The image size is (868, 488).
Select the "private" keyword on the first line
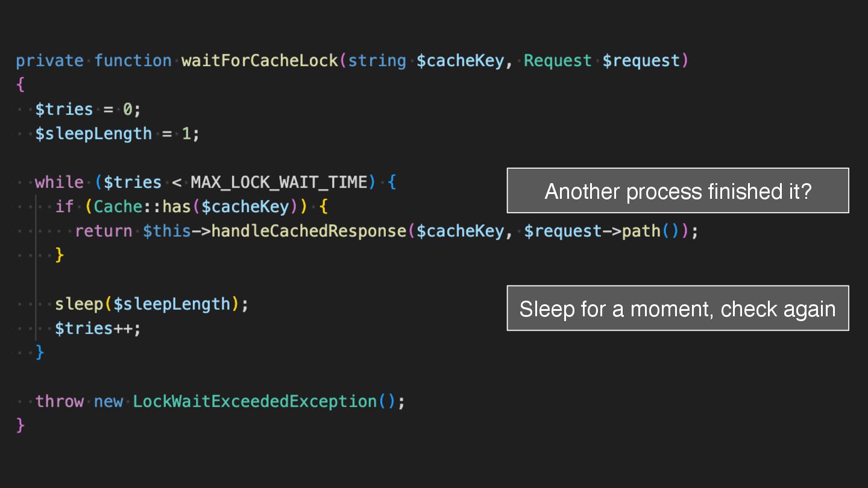point(49,61)
